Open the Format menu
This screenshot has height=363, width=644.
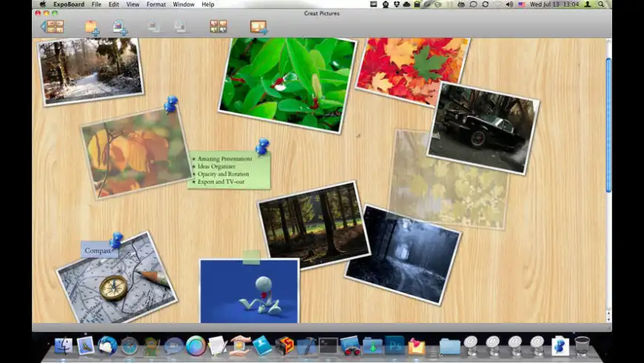pyautogui.click(x=155, y=4)
